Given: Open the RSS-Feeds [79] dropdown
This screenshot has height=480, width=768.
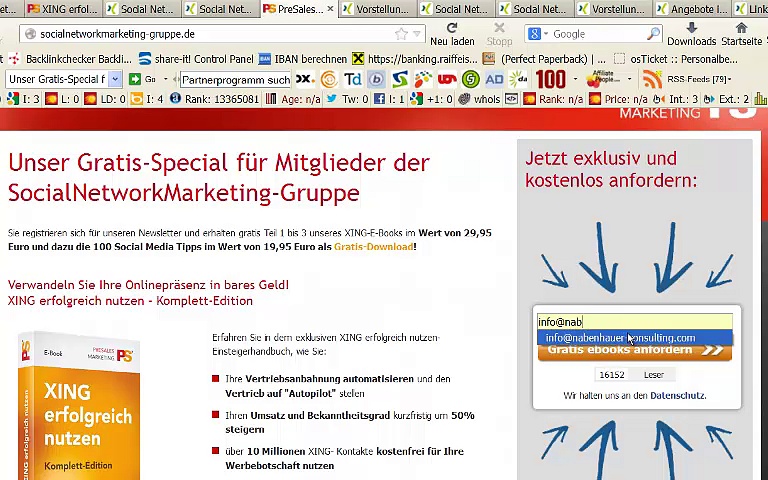Looking at the screenshot, I should tap(706, 79).
